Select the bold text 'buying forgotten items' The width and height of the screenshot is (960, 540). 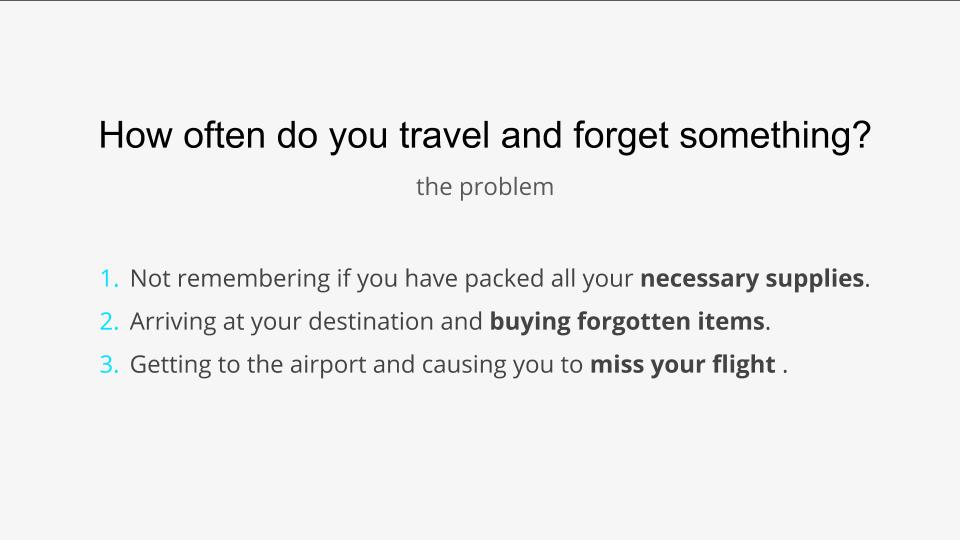click(627, 322)
